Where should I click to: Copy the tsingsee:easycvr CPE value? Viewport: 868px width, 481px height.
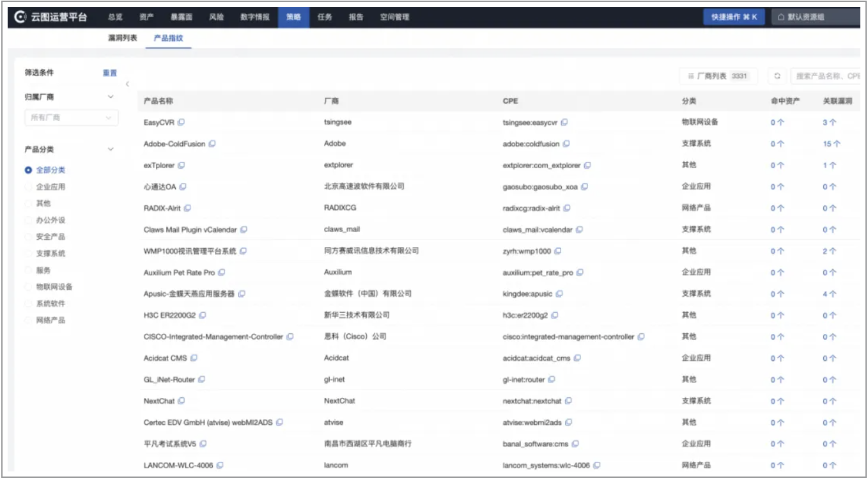pos(564,122)
